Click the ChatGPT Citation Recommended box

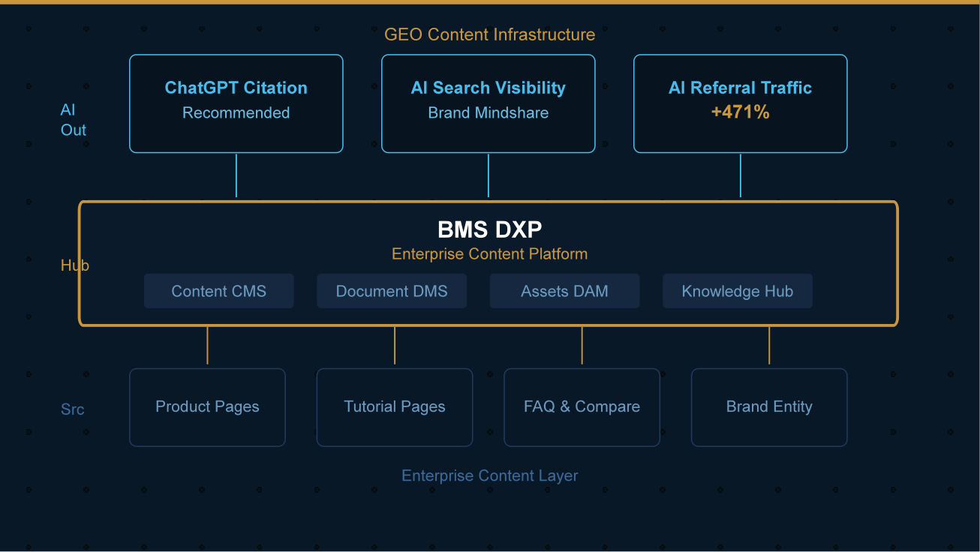pyautogui.click(x=236, y=103)
